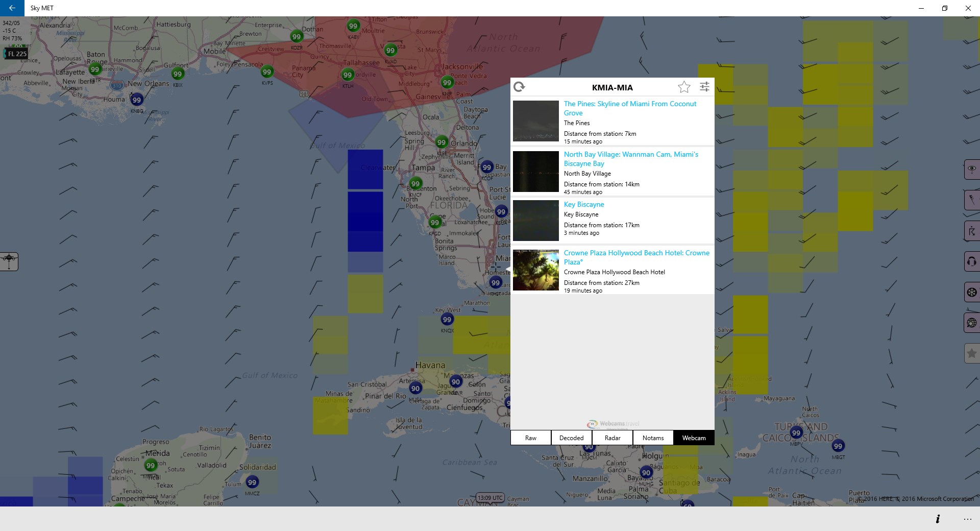980x531 pixels.
Task: Mark KMIA-MIA as a favorite with the star
Action: coord(684,87)
